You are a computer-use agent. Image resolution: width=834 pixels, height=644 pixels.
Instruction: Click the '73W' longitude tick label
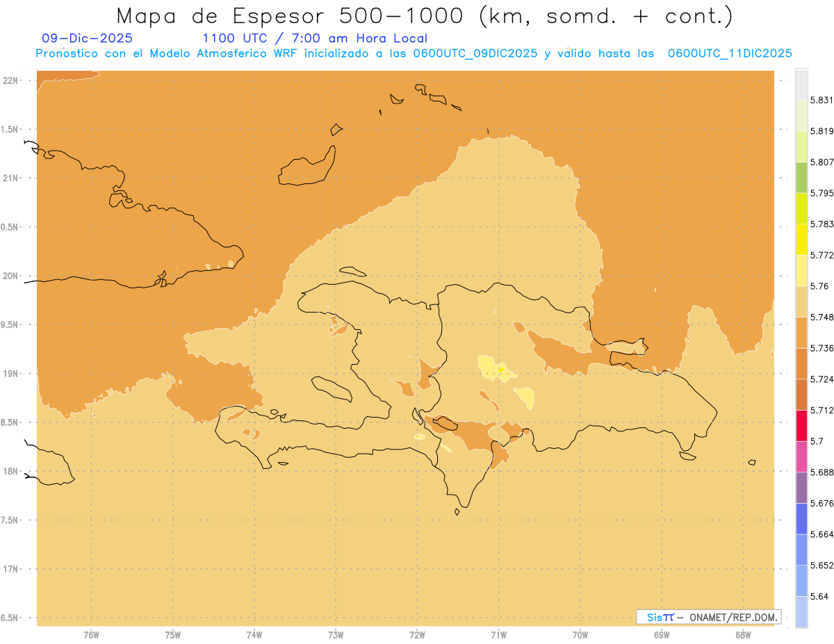click(336, 634)
